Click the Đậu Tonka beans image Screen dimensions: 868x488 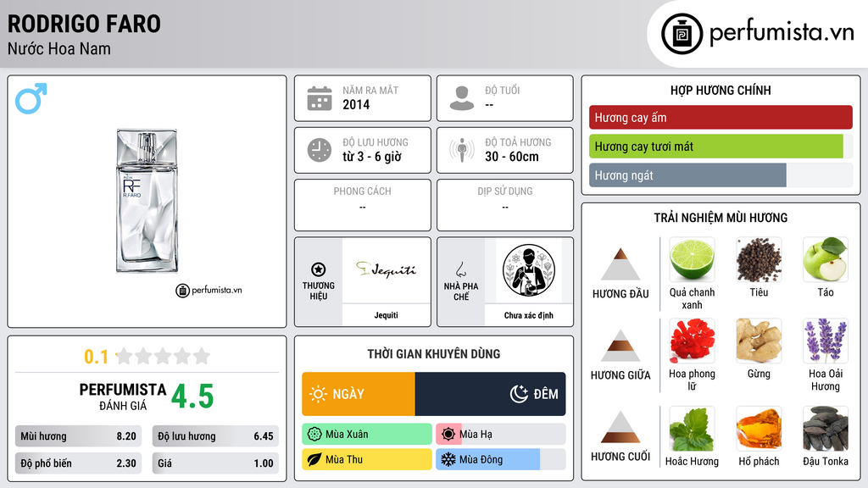(x=826, y=429)
